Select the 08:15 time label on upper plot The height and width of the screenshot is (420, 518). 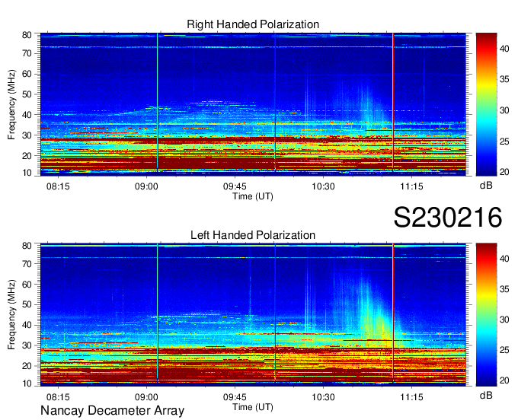(x=58, y=186)
